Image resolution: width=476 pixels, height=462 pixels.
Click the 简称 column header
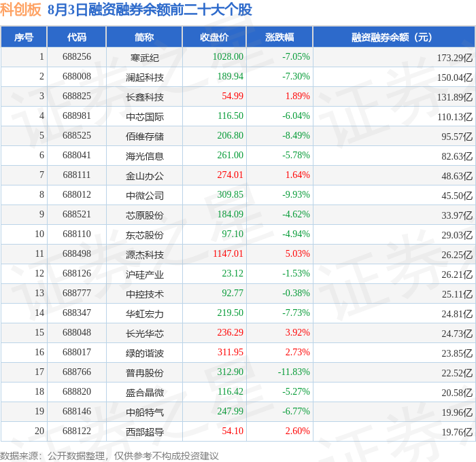coord(144,37)
